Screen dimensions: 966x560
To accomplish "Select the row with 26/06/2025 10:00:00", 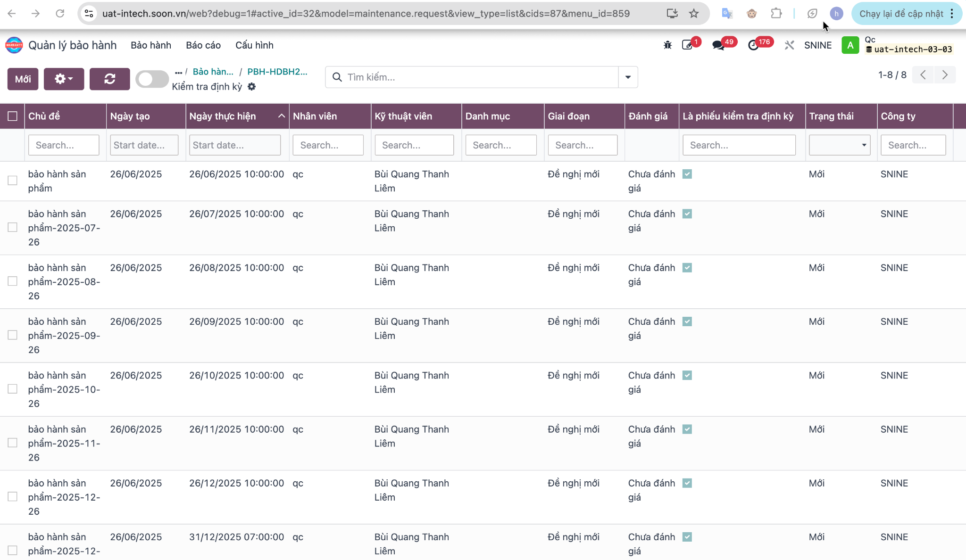I will click(13, 181).
